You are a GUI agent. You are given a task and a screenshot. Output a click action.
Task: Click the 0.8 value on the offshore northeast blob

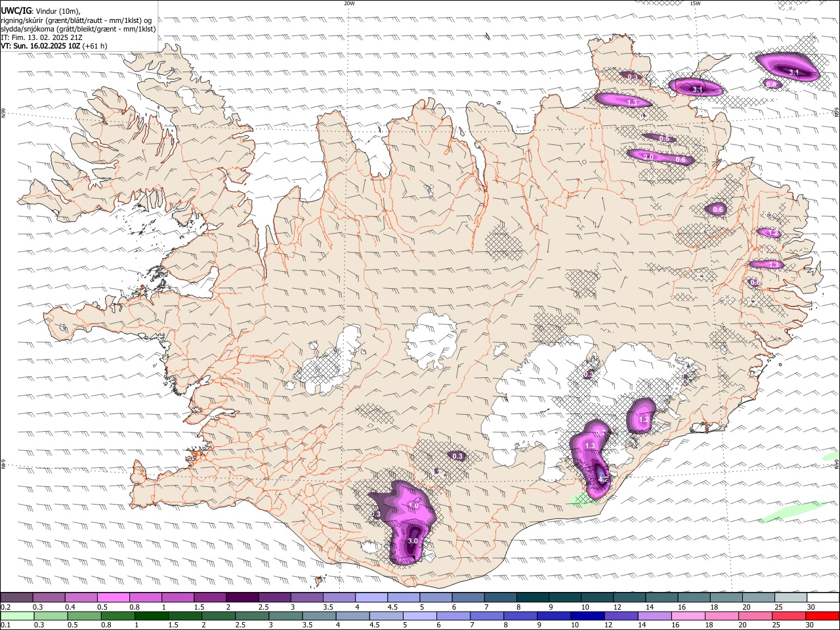771,84
